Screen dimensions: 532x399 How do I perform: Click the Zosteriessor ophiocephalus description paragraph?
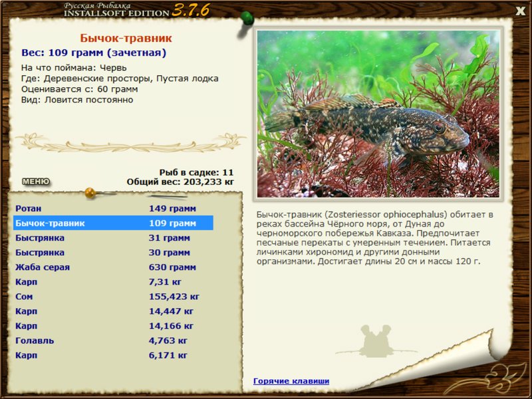375,238
